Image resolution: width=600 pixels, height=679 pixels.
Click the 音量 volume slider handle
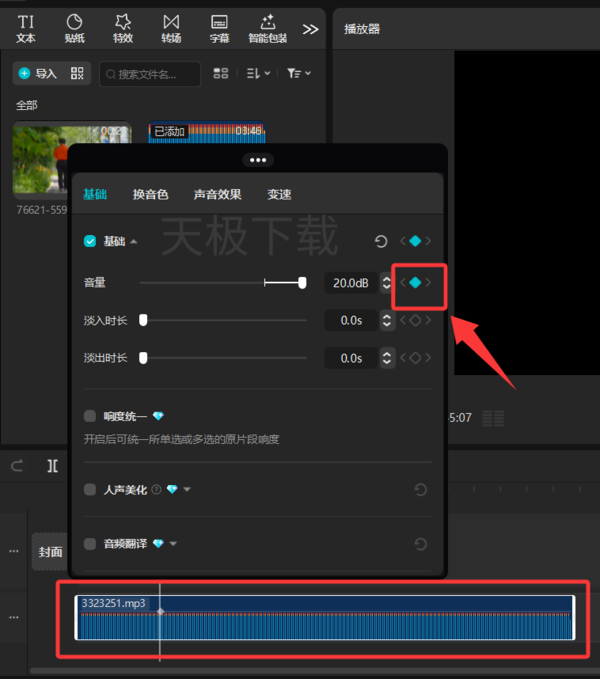(302, 283)
